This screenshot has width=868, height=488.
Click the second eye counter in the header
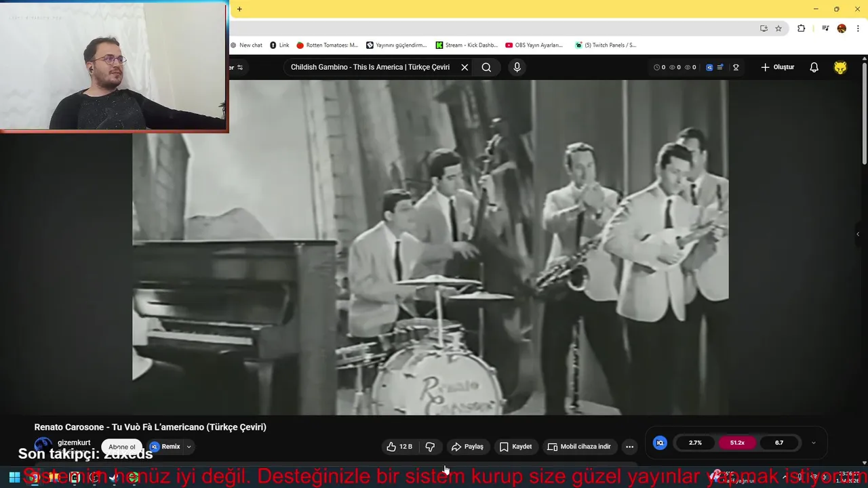pos(690,67)
